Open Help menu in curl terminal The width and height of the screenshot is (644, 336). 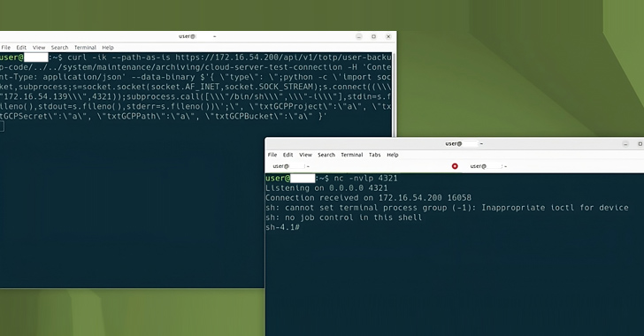tap(108, 48)
